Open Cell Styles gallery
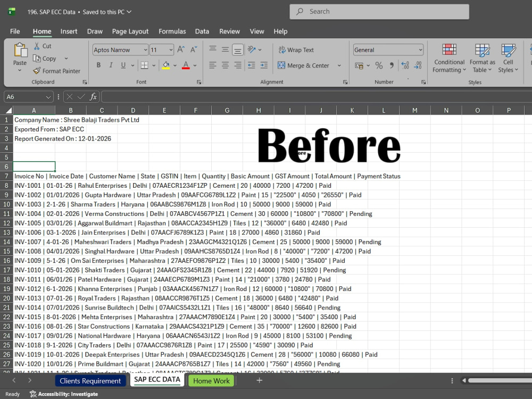 coord(508,59)
